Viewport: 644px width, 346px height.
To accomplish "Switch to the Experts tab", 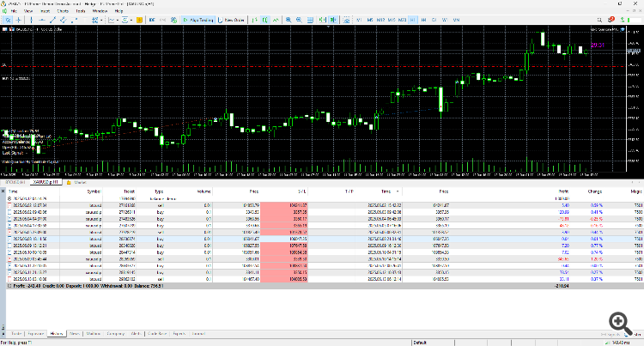I will [179, 334].
